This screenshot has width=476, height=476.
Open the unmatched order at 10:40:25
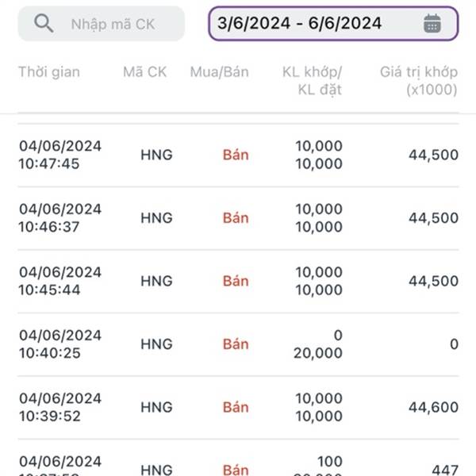pos(238,344)
